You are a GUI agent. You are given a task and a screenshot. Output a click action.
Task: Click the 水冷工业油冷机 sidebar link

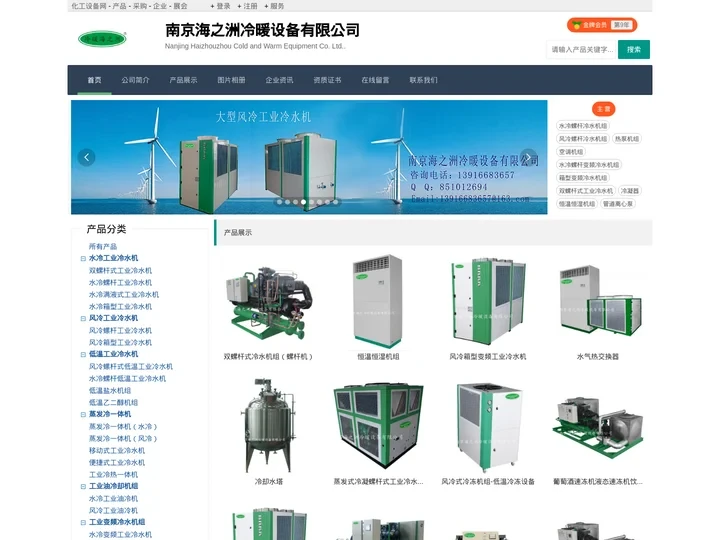pyautogui.click(x=113, y=498)
